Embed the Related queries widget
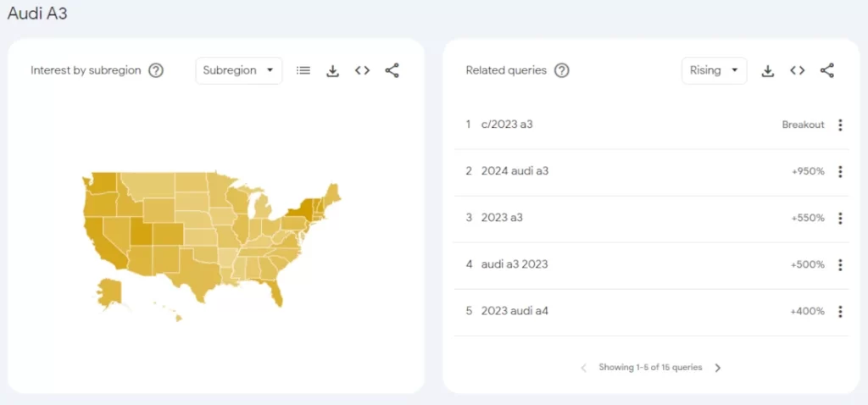This screenshot has width=868, height=405. (797, 70)
